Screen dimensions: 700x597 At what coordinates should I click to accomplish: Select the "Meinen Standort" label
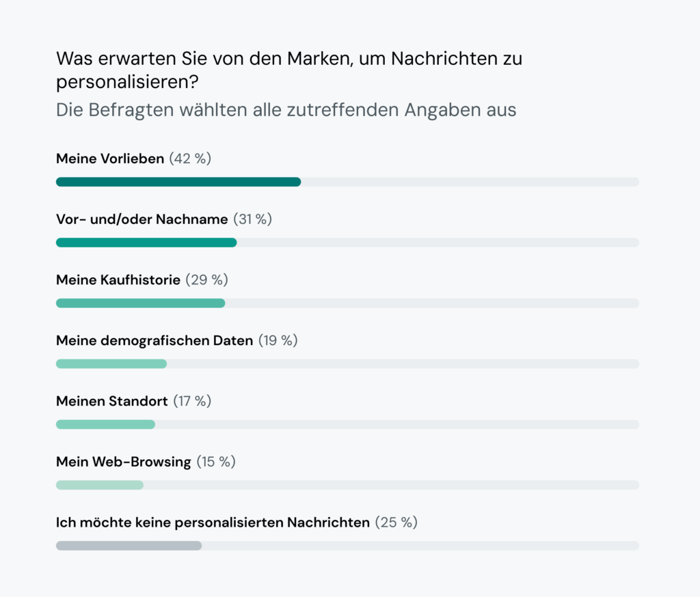tap(111, 401)
